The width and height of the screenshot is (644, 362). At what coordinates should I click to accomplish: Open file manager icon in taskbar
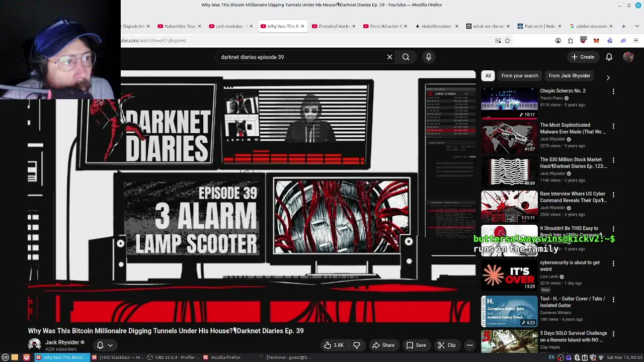15,357
